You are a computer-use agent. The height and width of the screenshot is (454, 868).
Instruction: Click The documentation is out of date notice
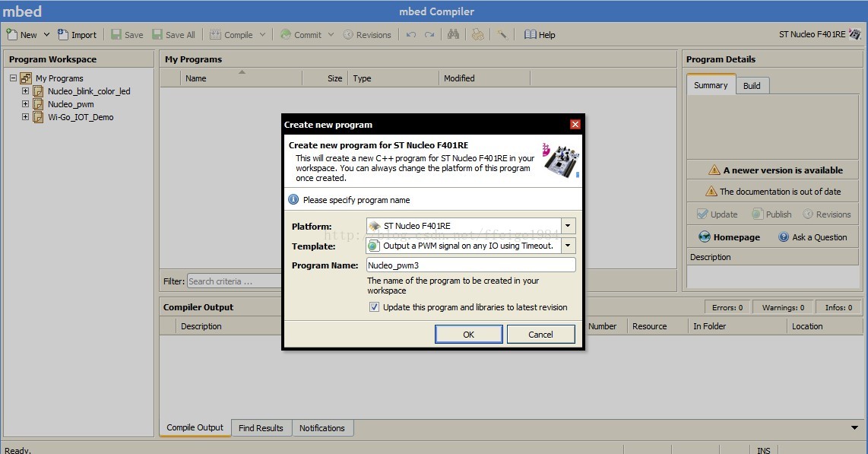pyautogui.click(x=773, y=192)
